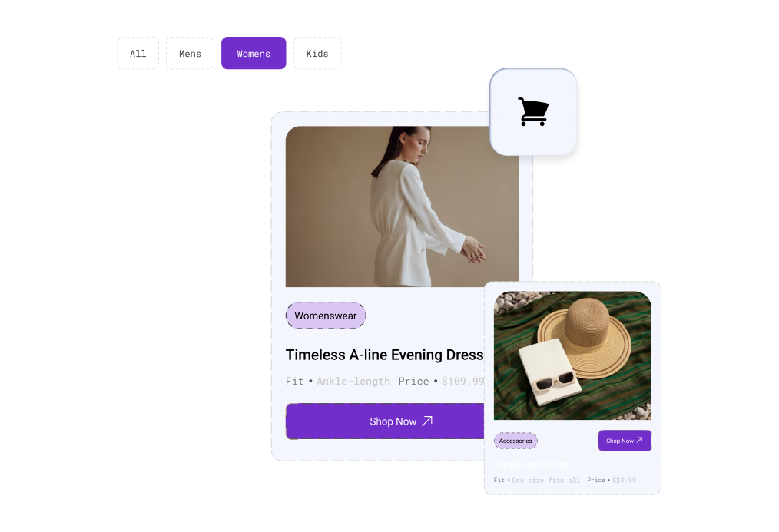Select the Womenswear tag
779x532 pixels.
(x=326, y=316)
